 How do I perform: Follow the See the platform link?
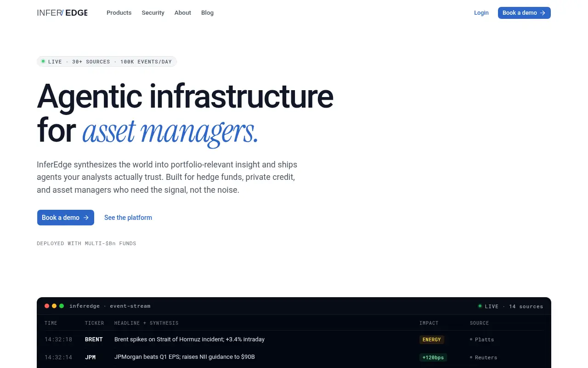(128, 218)
